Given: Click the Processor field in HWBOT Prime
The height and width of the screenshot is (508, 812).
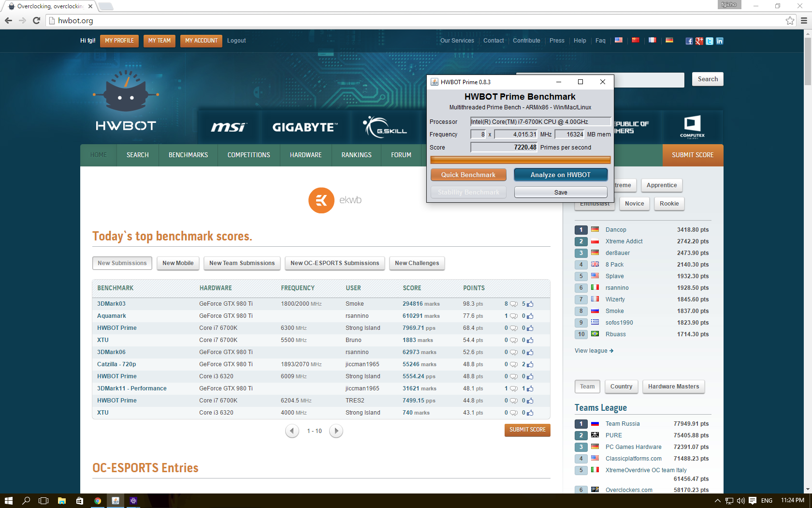Looking at the screenshot, I should pos(540,122).
